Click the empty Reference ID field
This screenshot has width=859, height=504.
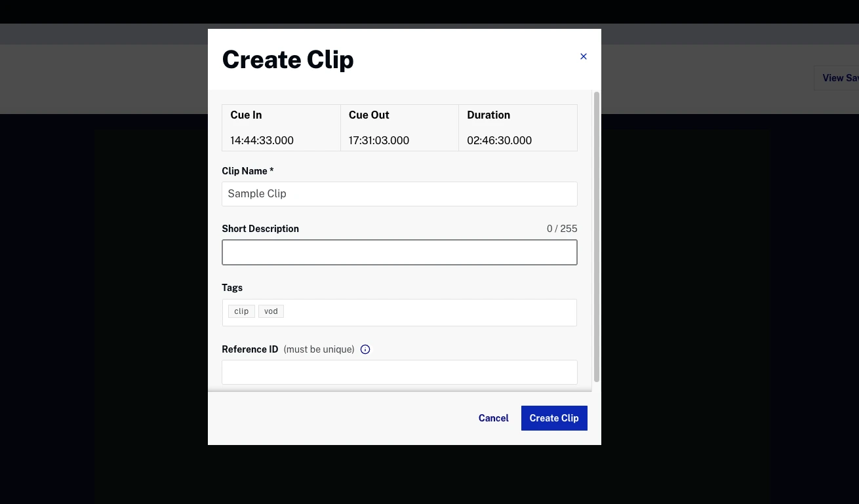(x=399, y=372)
